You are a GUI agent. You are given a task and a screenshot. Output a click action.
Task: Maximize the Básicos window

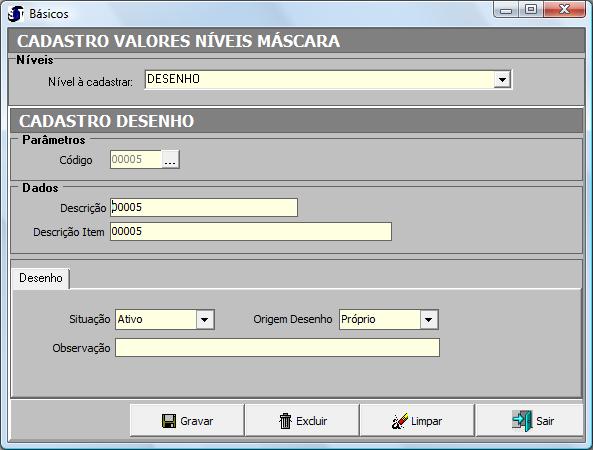click(x=531, y=9)
